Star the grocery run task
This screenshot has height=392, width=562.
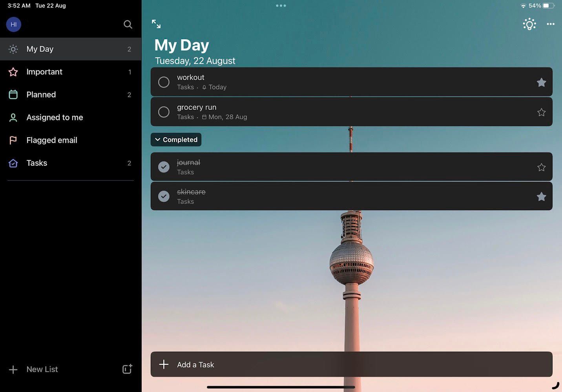coord(542,112)
